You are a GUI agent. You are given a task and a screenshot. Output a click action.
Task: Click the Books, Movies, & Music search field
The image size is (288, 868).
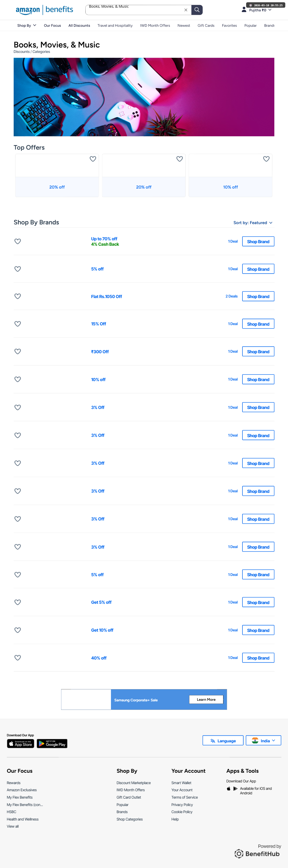coord(135,10)
